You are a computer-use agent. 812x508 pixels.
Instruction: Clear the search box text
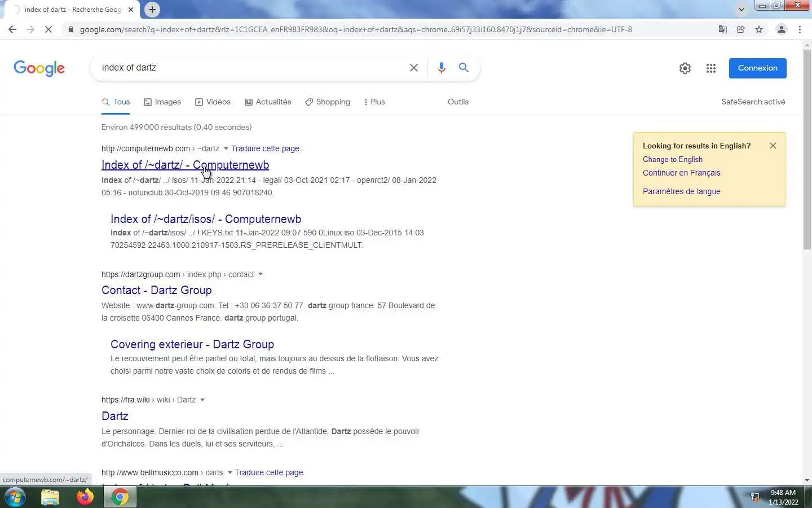tap(414, 68)
